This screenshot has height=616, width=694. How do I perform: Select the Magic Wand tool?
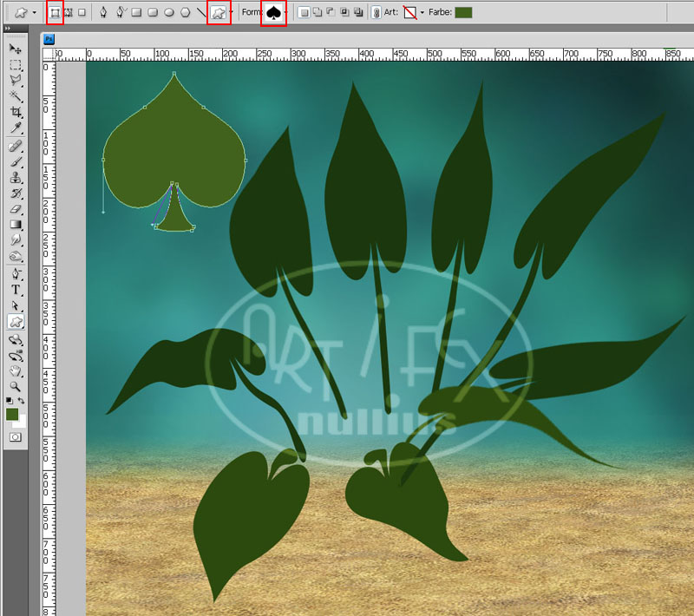16,96
